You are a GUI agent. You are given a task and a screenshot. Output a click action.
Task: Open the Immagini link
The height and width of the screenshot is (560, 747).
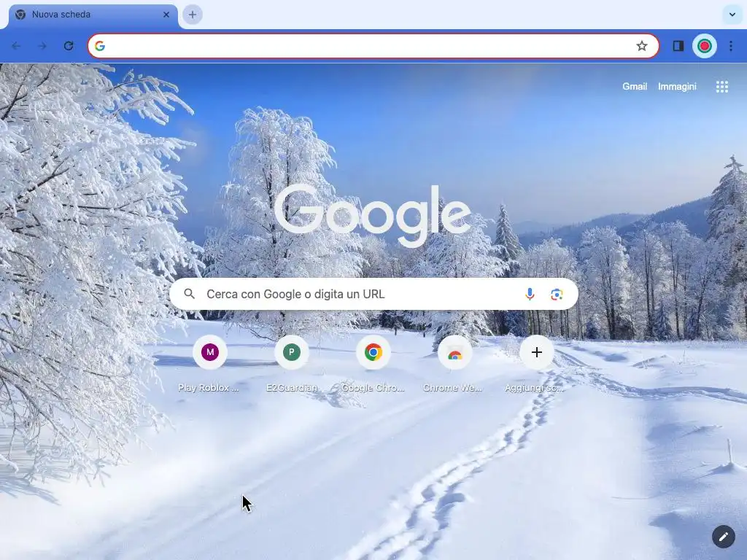677,87
